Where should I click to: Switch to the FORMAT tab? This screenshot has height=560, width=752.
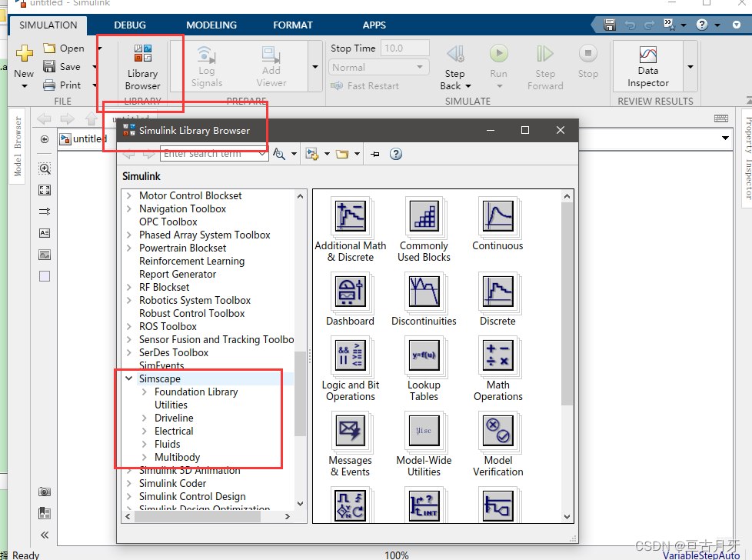click(x=293, y=25)
